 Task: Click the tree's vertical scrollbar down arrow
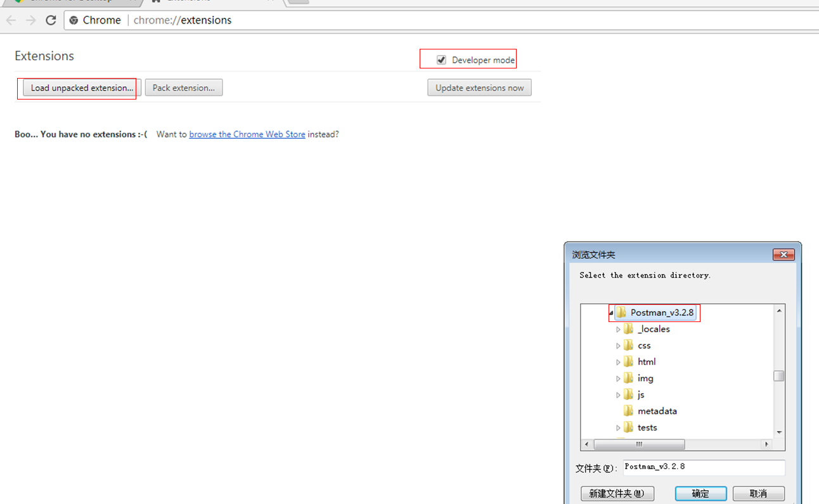click(x=779, y=432)
